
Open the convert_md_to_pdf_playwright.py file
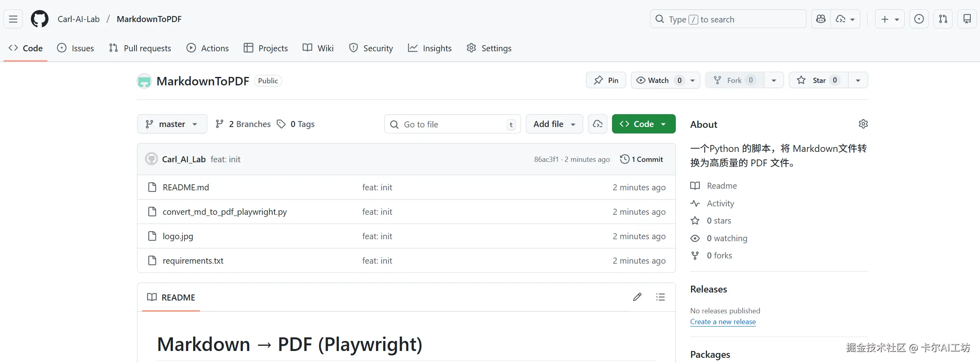point(224,212)
